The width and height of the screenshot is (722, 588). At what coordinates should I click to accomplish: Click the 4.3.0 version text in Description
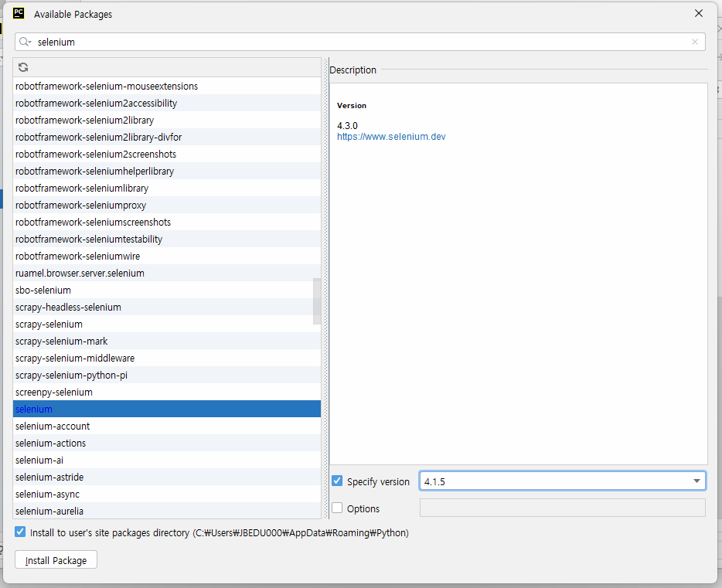[347, 126]
